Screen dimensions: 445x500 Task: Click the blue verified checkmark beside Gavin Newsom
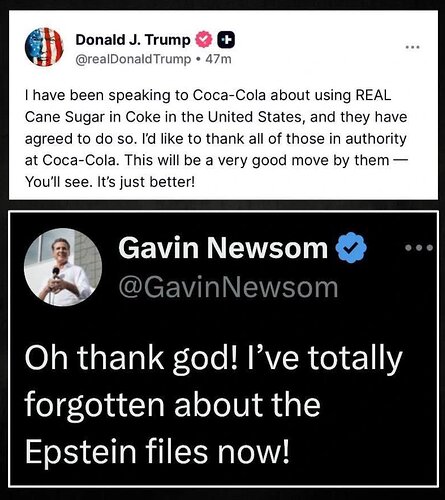click(x=351, y=248)
